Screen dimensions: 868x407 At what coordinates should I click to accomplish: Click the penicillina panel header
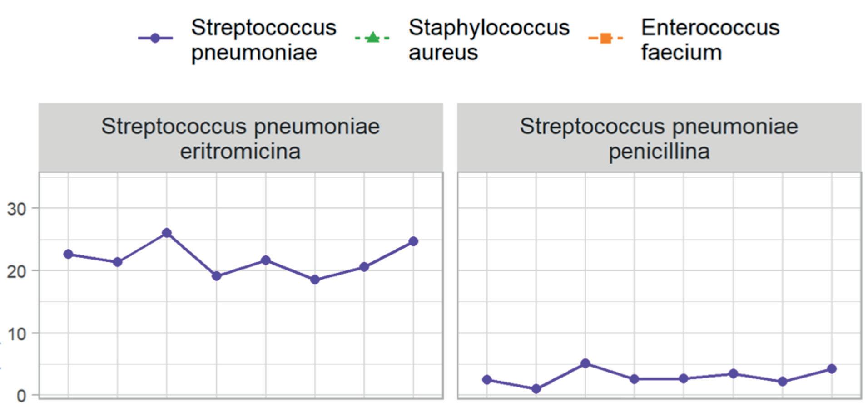coord(659,138)
